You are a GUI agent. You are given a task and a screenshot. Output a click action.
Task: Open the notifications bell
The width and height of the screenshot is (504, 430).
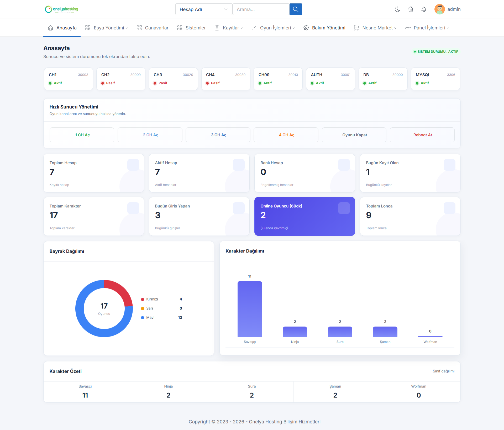click(424, 9)
